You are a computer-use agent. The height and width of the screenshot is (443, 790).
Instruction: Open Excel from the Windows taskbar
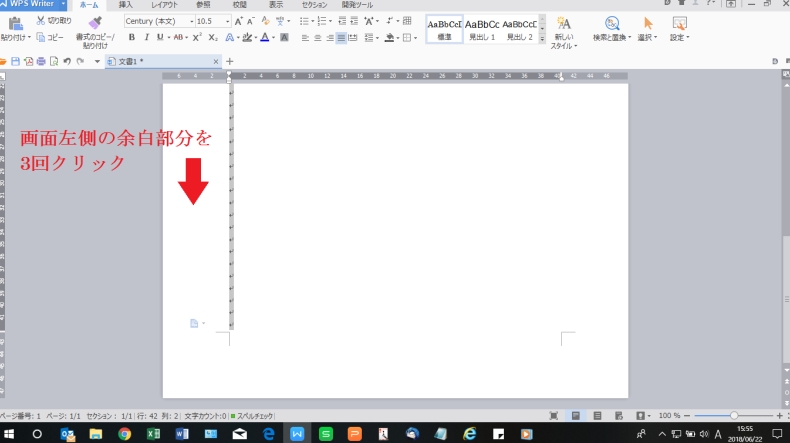[154, 434]
